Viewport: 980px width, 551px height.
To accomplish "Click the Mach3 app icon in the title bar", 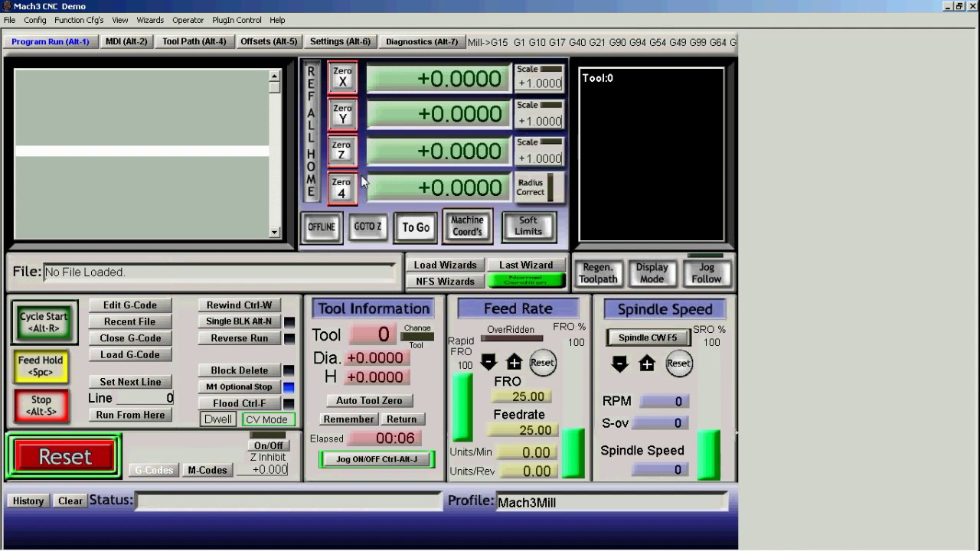I will click(7, 6).
